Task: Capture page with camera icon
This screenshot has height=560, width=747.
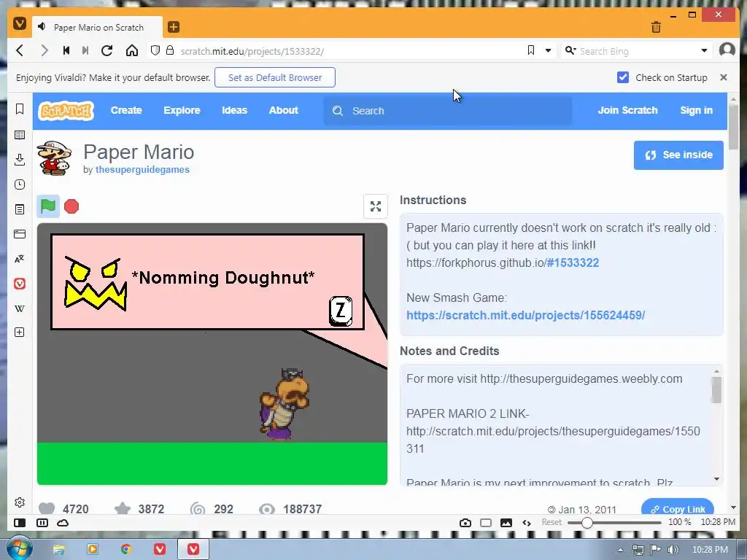Action: (465, 523)
